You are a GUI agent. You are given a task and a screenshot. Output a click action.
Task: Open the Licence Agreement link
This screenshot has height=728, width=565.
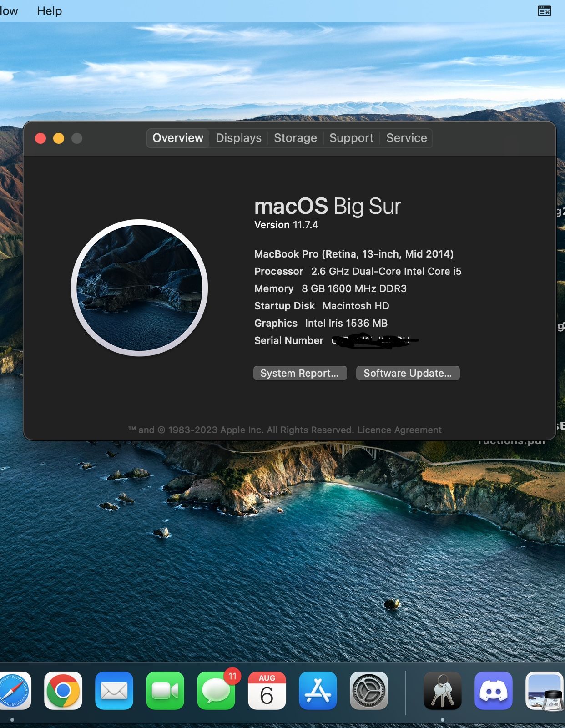[x=399, y=430]
